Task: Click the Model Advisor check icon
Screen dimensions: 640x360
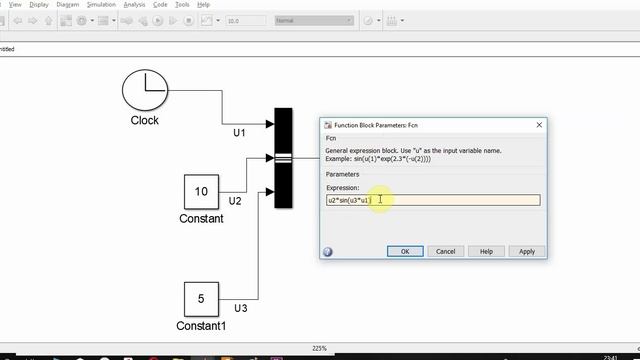Action: pyautogui.click(x=368, y=20)
